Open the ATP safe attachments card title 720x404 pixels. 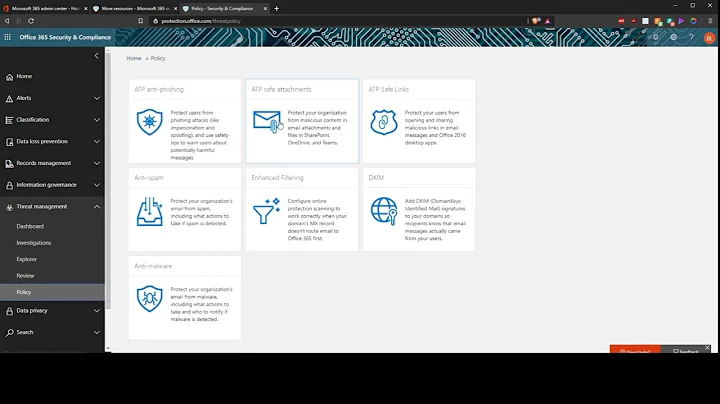click(281, 90)
